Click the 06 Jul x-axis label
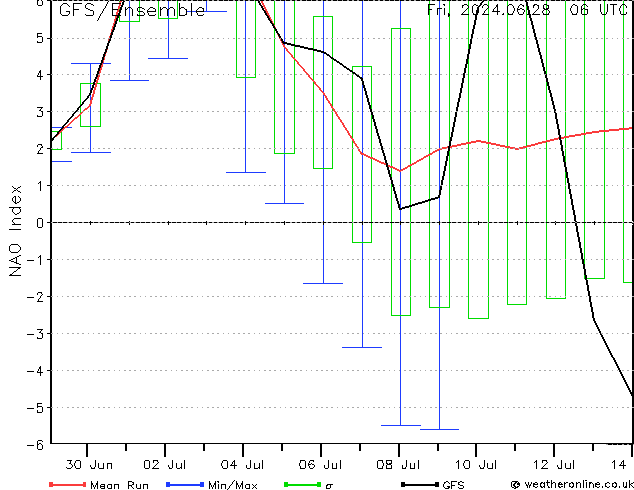Screen dimensions: 634x490 (320, 465)
